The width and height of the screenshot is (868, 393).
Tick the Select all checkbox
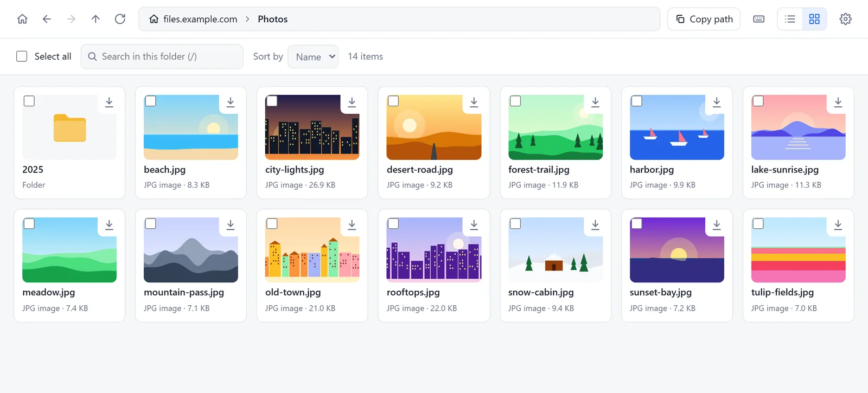22,56
